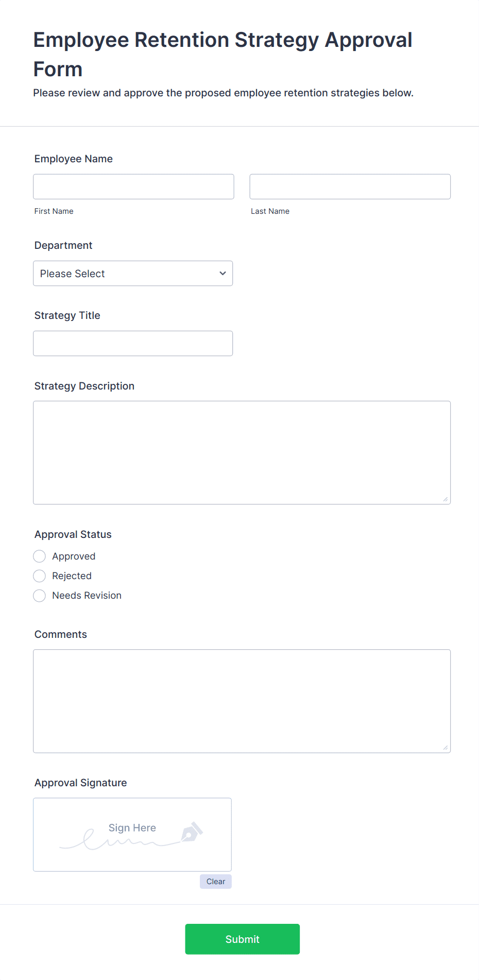This screenshot has height=980, width=479.
Task: Click the Approved option label text
Action: (x=74, y=556)
